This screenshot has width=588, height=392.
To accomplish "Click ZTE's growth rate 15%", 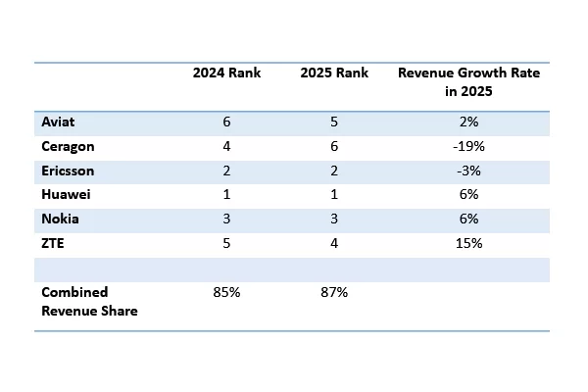I will pos(468,243).
